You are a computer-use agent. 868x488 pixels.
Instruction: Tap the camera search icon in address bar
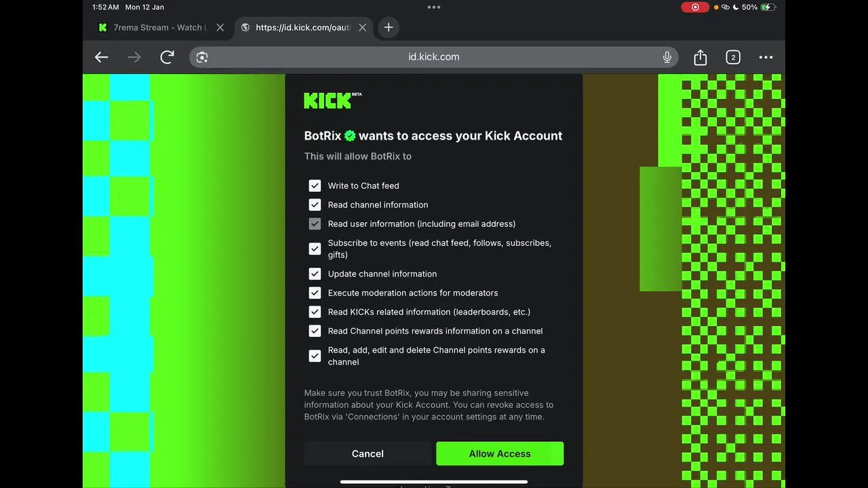click(x=202, y=58)
